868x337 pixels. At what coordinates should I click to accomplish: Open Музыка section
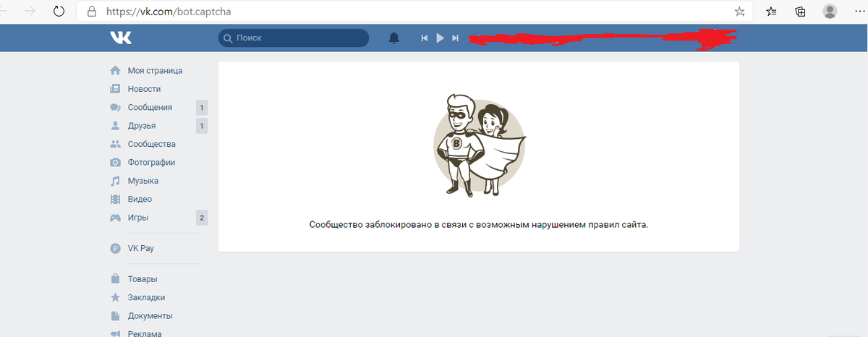click(x=143, y=181)
